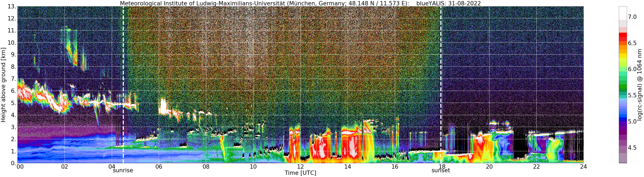Click the '02' time tick label
Image resolution: width=644 pixels, height=177 pixels.
tap(65, 167)
